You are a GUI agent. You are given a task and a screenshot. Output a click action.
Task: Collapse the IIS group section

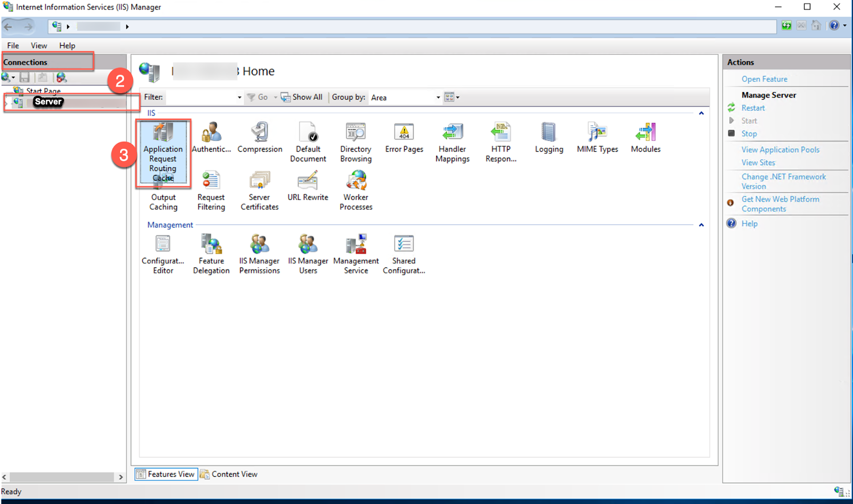tap(702, 113)
